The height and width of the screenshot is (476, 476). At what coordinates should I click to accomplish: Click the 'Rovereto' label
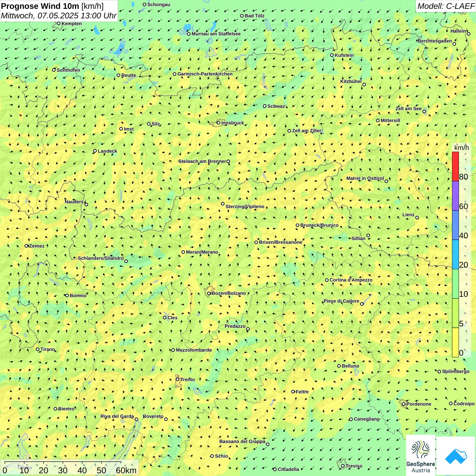[x=153, y=416]
